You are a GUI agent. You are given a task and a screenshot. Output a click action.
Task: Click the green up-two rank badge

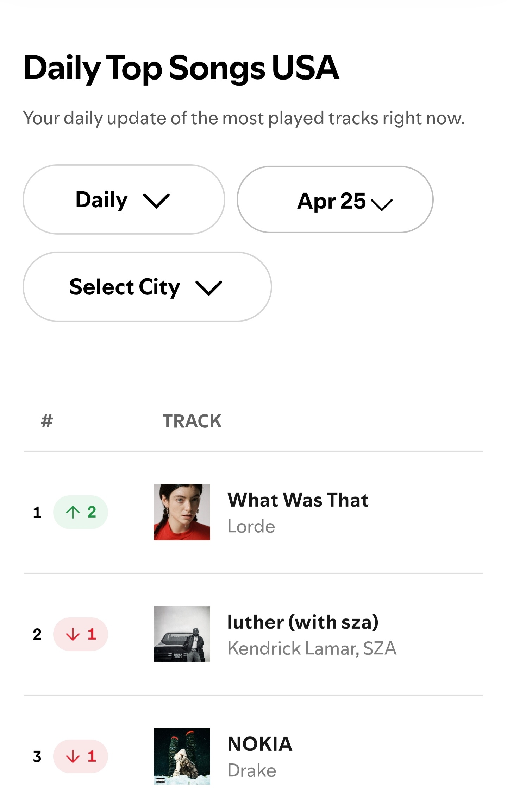point(81,512)
